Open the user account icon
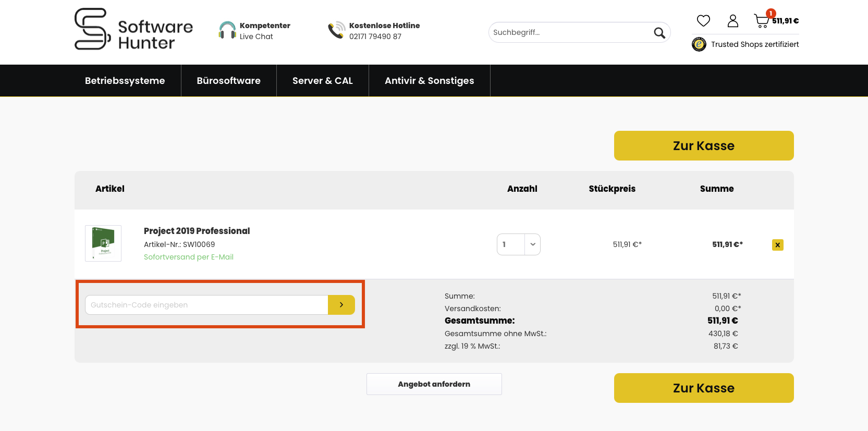This screenshot has height=431, width=868. click(x=733, y=21)
